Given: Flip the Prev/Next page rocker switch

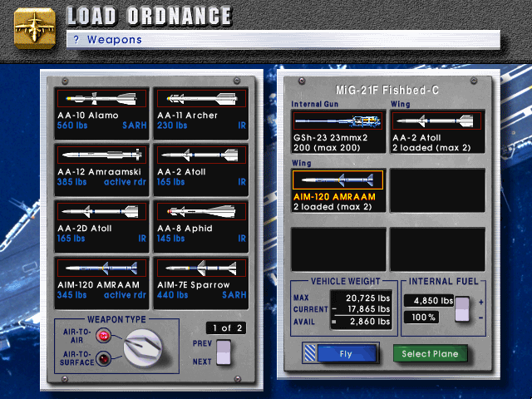Looking at the screenshot, I should [224, 352].
